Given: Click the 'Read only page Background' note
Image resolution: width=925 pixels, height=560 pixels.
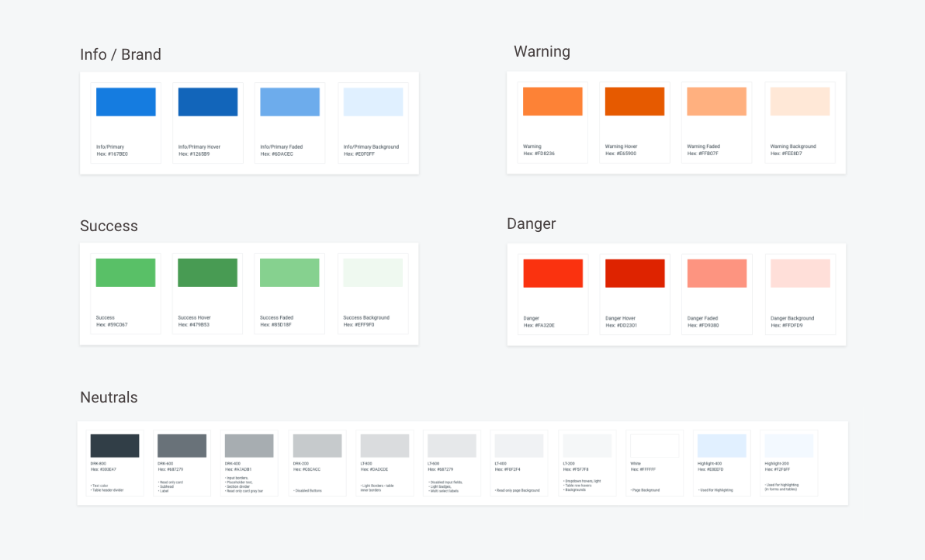Looking at the screenshot, I should click(x=518, y=490).
